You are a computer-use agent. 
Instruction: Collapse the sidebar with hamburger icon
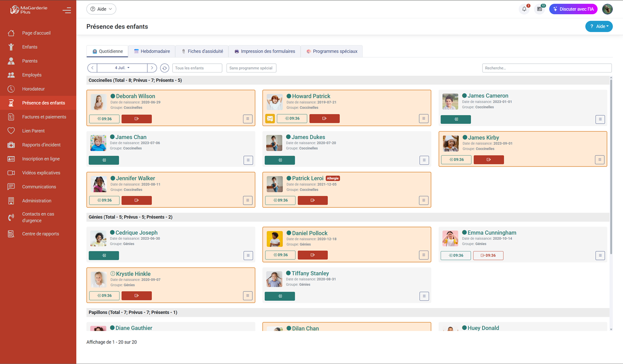(67, 10)
